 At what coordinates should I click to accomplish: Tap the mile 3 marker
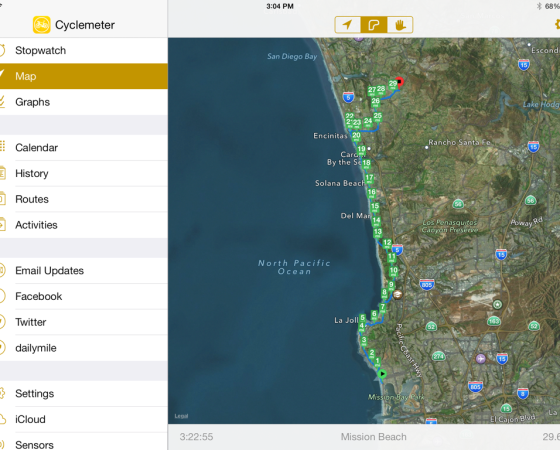[364, 340]
